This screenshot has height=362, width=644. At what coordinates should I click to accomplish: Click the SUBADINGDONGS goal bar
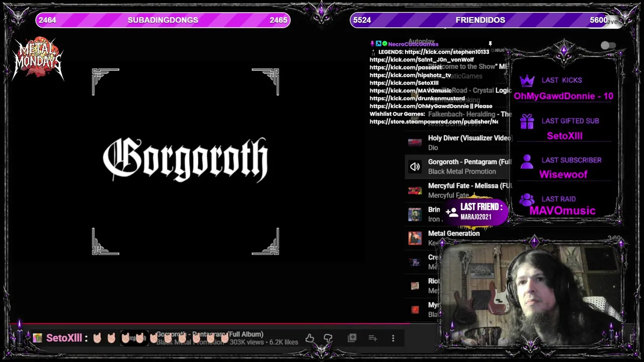pos(163,20)
